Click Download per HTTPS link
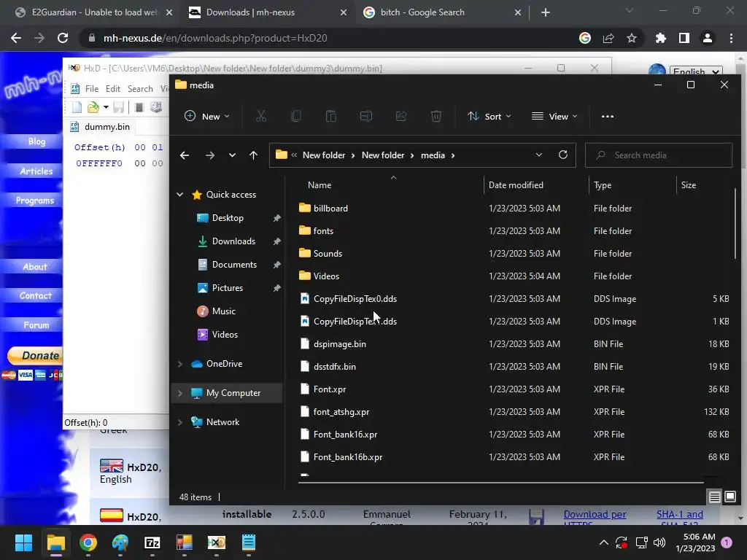The height and width of the screenshot is (560, 747). coord(595,519)
